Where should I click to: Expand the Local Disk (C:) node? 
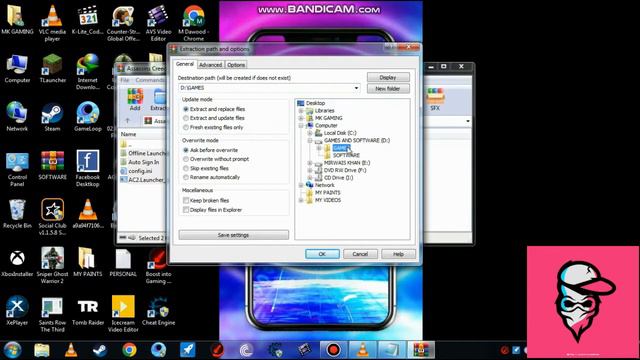point(310,133)
